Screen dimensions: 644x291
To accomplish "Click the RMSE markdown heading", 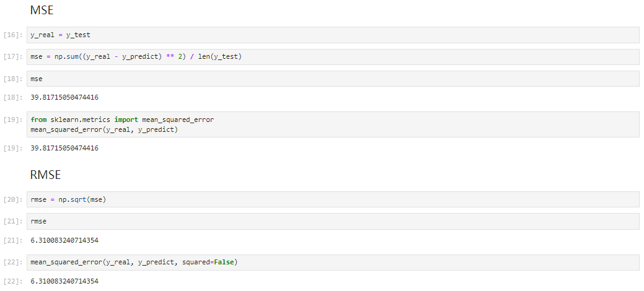I will (46, 175).
